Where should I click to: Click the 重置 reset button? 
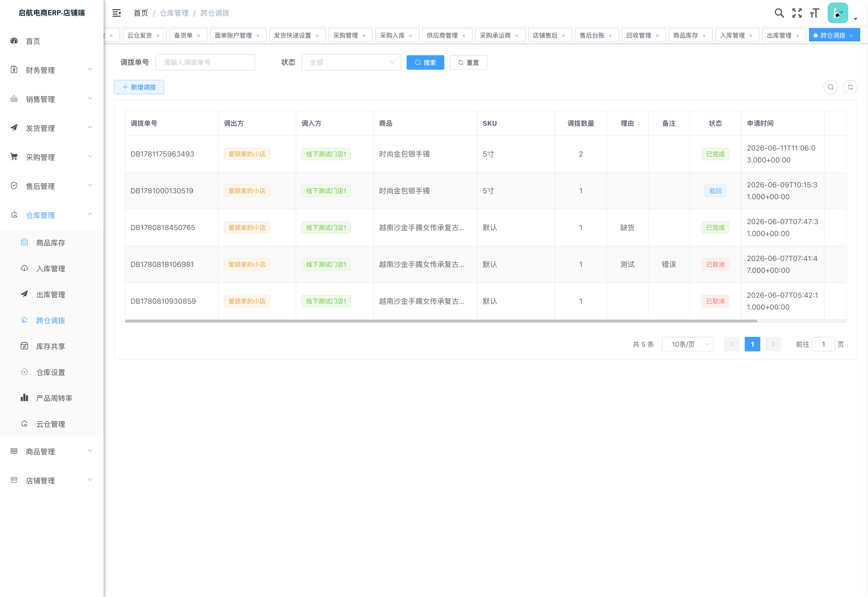468,62
